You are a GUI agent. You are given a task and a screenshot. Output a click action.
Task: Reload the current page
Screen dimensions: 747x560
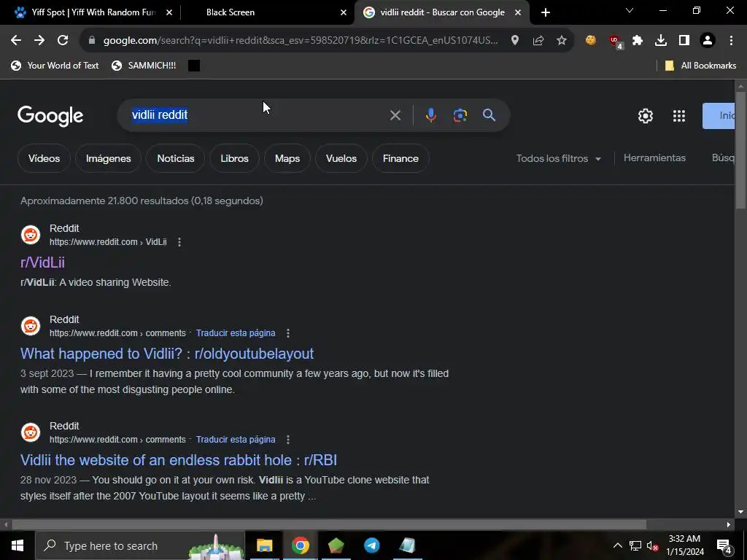[x=63, y=41]
